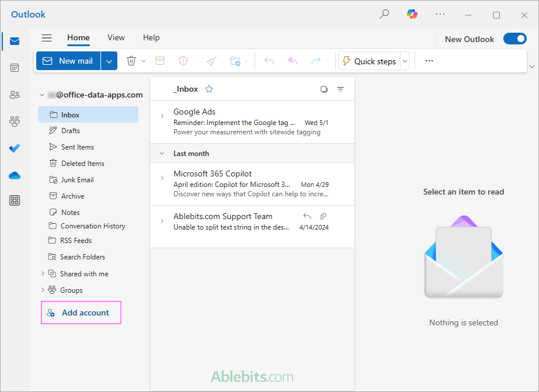Image resolution: width=539 pixels, height=392 pixels.
Task: Open the Calendar from the left rail
Action: coord(14,67)
